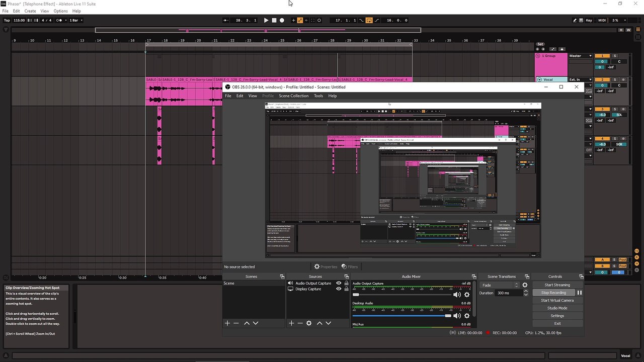Add a new scene with plus icon
This screenshot has width=644, height=362.
click(x=227, y=323)
